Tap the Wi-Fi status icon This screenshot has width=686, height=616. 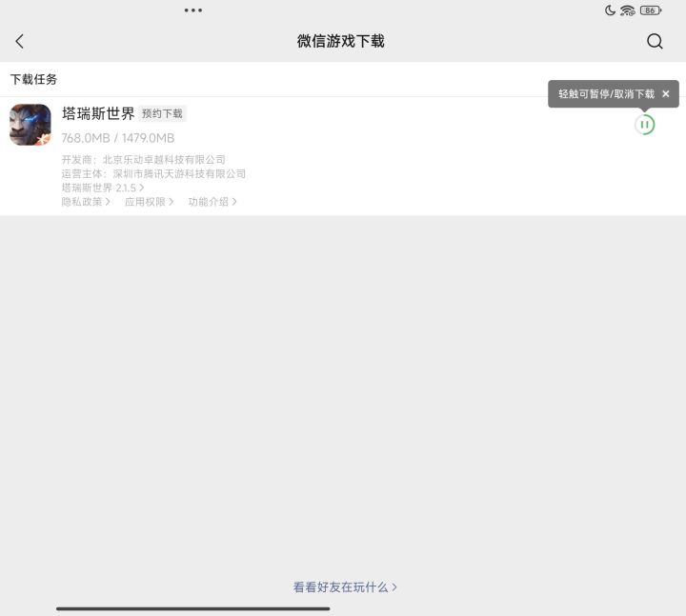tap(627, 10)
